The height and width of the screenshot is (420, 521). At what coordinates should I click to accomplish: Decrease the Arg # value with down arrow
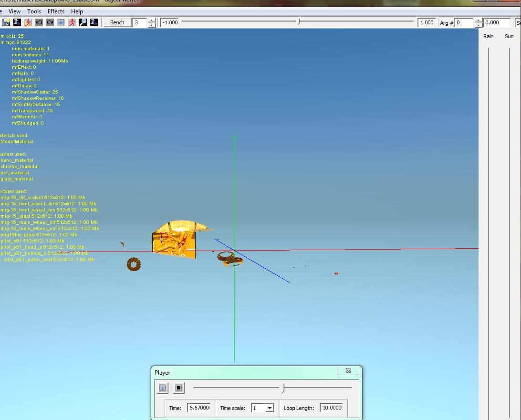[478, 25]
